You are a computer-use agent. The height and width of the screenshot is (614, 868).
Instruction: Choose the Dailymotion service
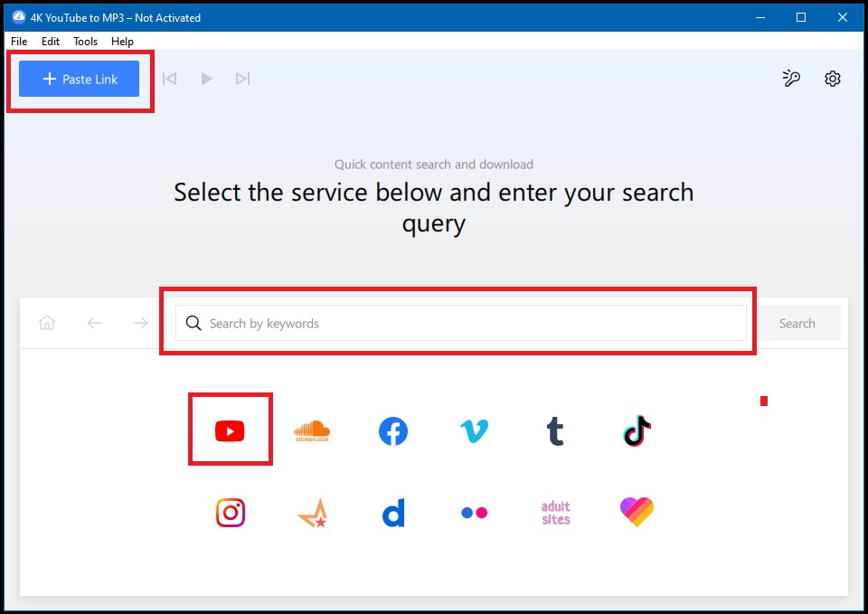click(392, 512)
